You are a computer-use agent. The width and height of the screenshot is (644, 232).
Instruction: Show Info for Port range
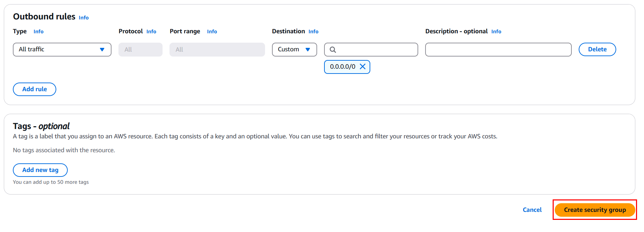point(212,32)
